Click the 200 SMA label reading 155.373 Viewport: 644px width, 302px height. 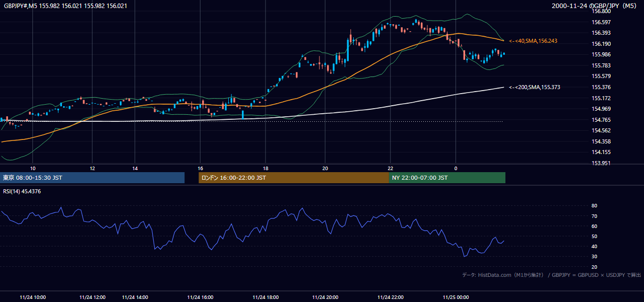[534, 87]
